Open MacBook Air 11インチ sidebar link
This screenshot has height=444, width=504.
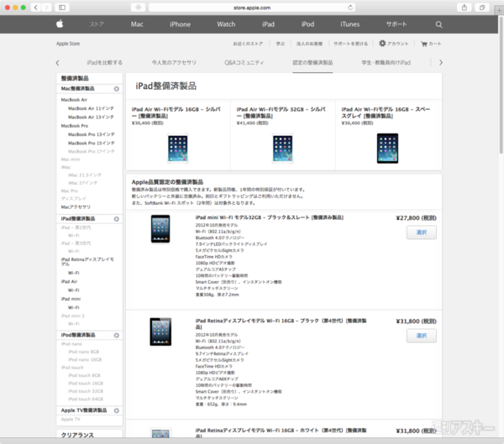point(91,108)
